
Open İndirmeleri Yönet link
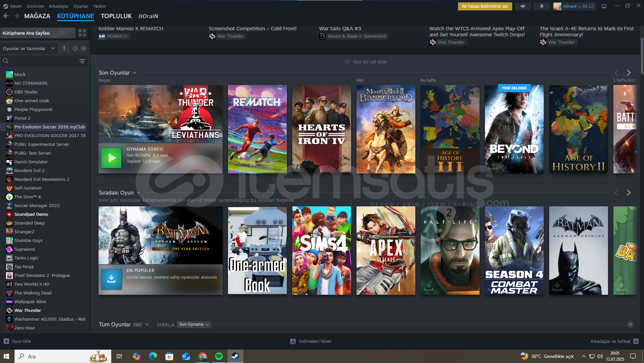(x=315, y=341)
